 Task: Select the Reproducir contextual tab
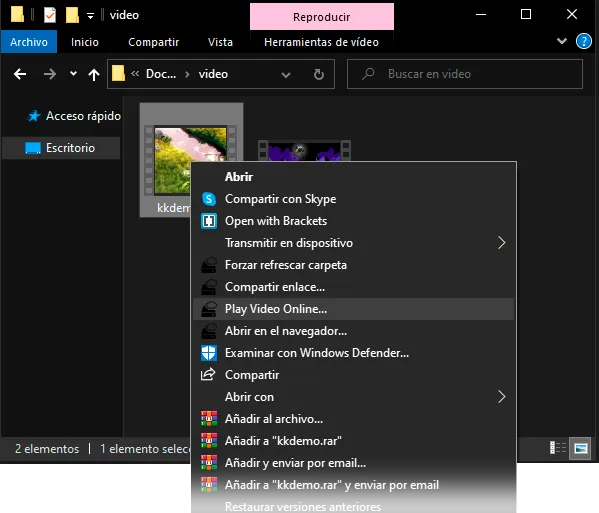322,17
